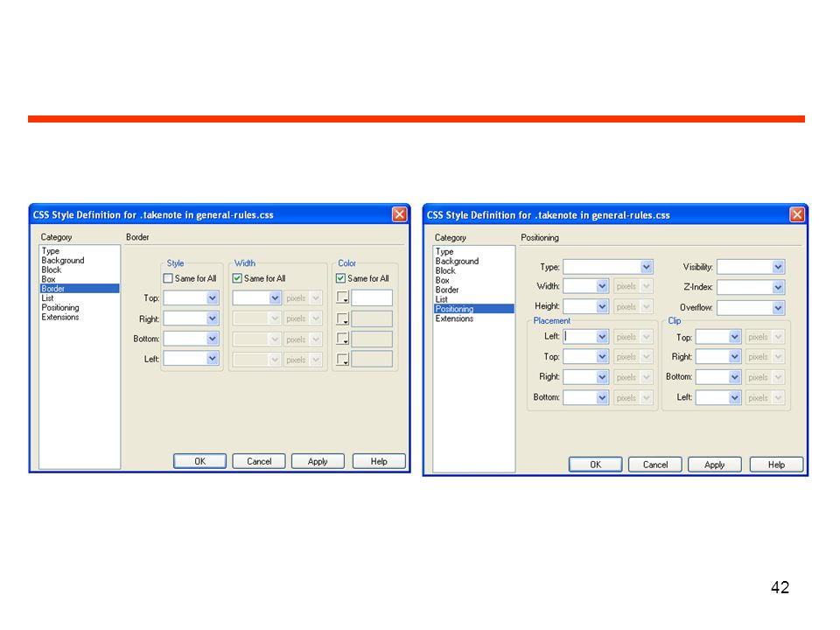
Task: Select Box category in Border dialog
Action: 48,279
